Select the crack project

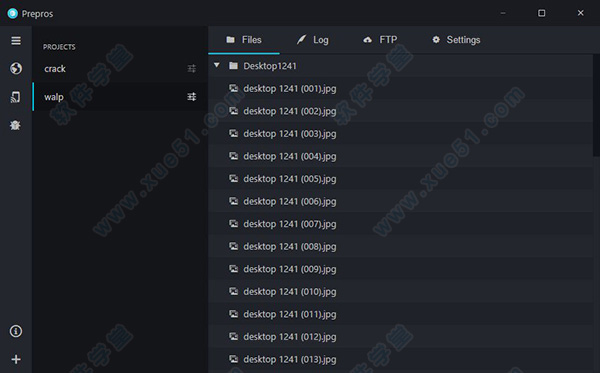tap(120, 68)
